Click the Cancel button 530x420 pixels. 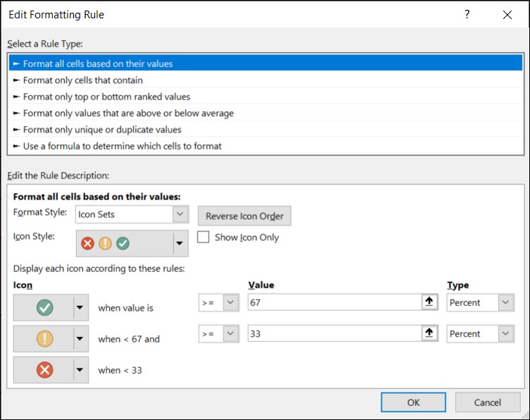[487, 402]
